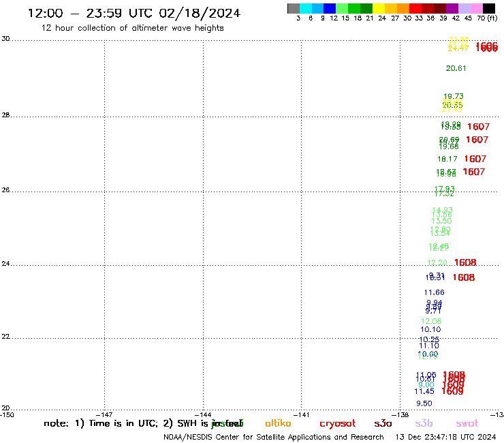Click the orange 'altika' satellite legend label

[278, 423]
